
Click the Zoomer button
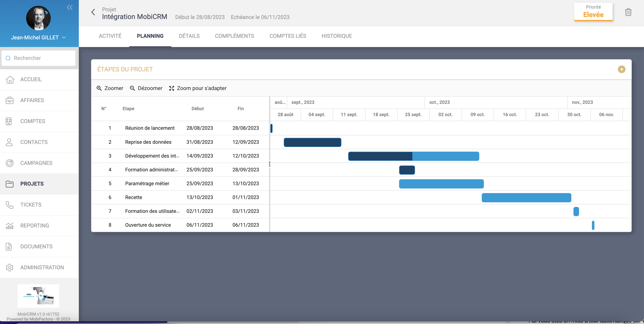point(110,88)
